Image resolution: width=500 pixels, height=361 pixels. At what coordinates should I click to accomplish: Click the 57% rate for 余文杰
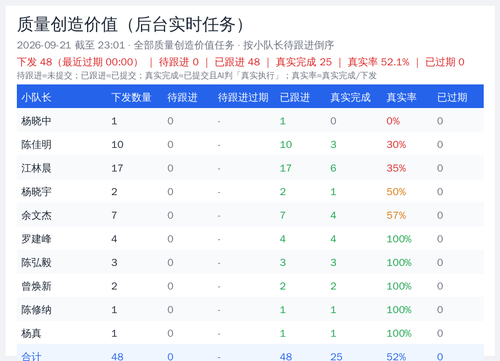coord(396,216)
